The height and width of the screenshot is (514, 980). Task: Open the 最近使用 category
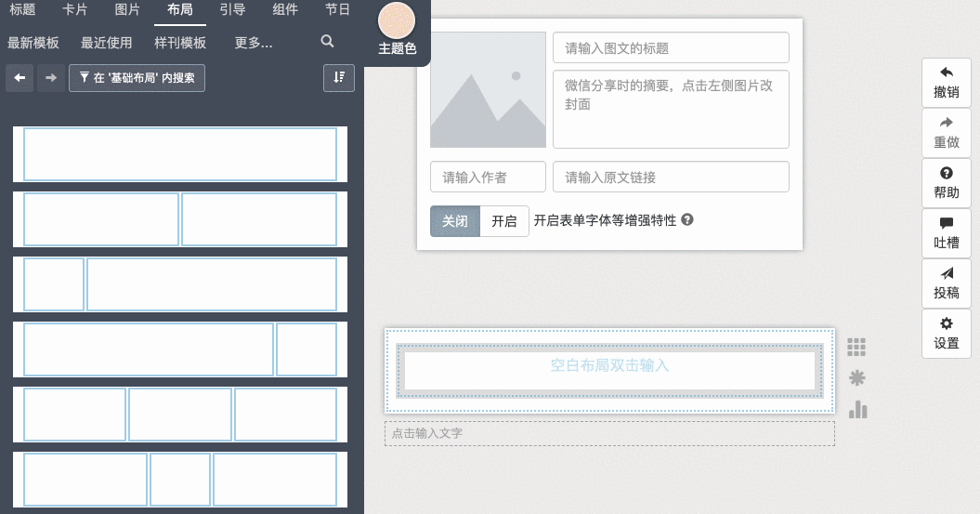click(x=106, y=43)
